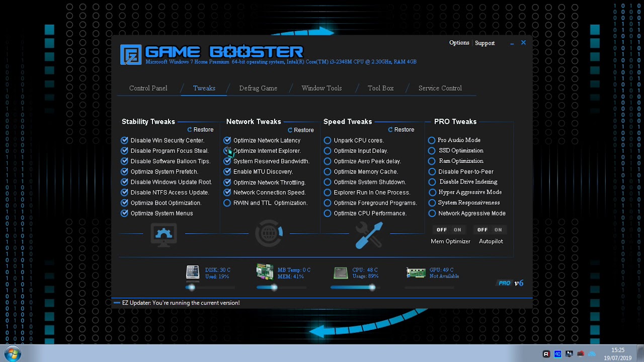Viewport: 644px width, 362px height.
Task: Click the blue cloud tray icon
Action: (592, 354)
